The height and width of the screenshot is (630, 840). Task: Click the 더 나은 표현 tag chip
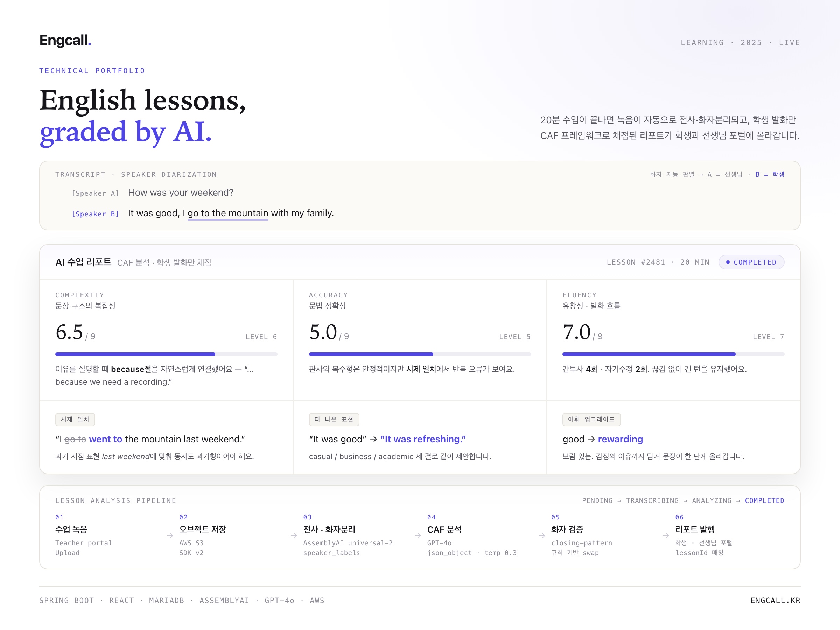pyautogui.click(x=334, y=419)
